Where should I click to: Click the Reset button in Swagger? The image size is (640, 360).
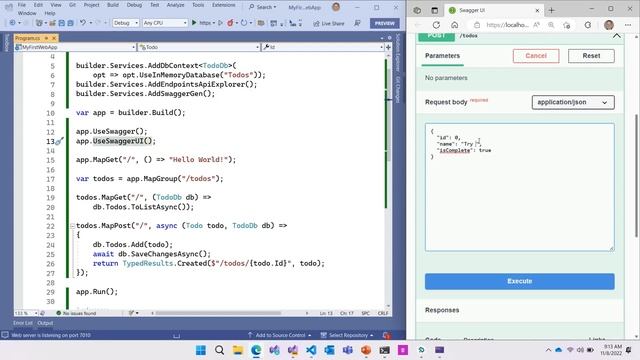(x=591, y=56)
